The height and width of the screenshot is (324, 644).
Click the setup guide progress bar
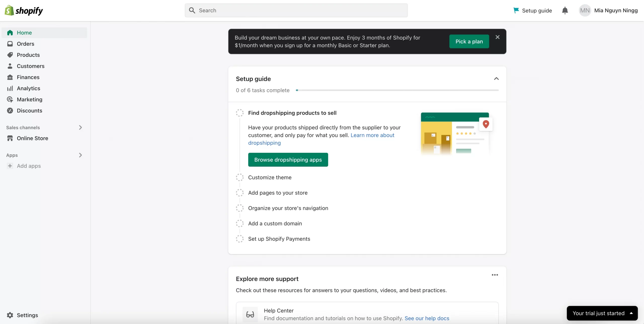[397, 90]
